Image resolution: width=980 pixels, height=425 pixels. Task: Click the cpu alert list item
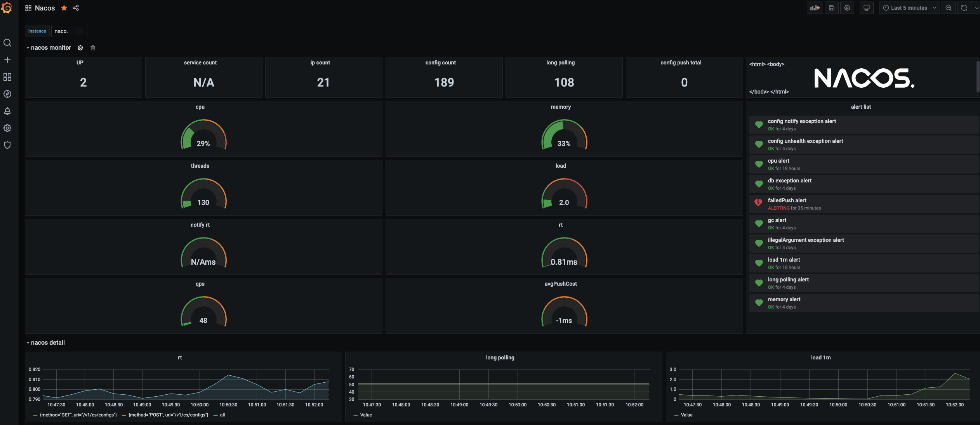(x=778, y=161)
